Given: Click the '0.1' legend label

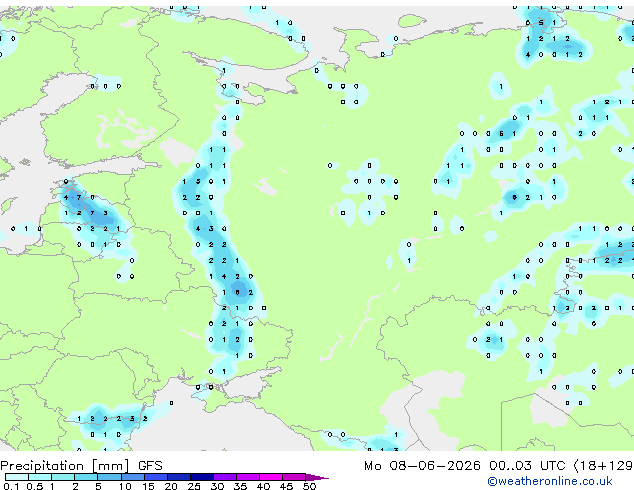Looking at the screenshot, I should click(x=11, y=486).
